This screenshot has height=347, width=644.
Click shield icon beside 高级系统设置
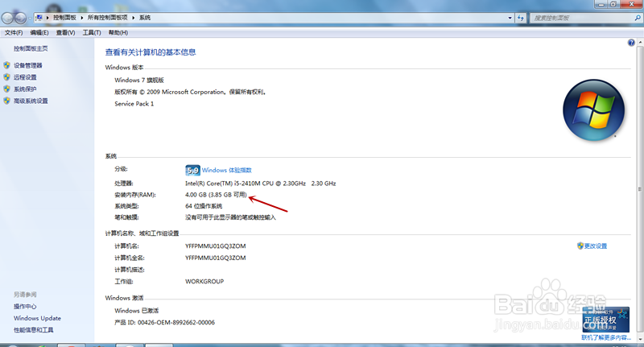(6, 101)
